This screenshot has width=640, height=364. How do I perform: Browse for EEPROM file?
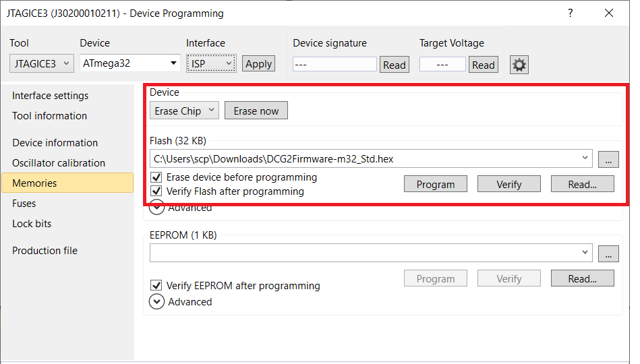click(x=608, y=253)
